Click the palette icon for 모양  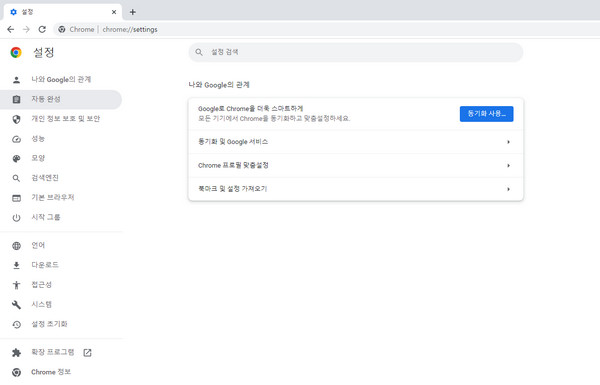click(x=16, y=158)
